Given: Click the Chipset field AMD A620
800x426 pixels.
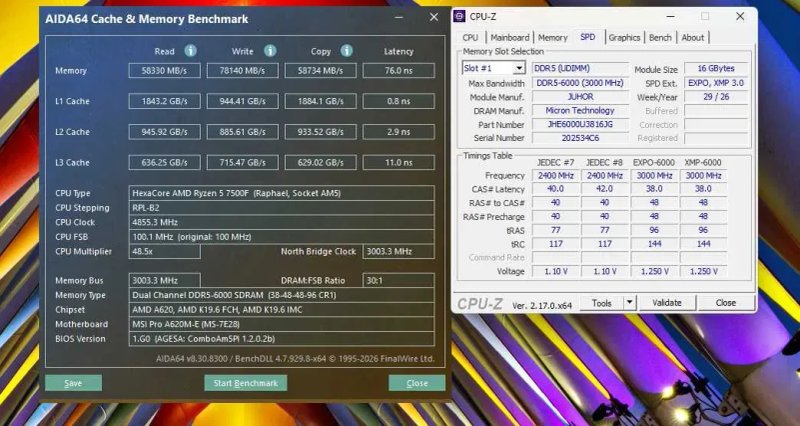Looking at the screenshot, I should point(282,310).
